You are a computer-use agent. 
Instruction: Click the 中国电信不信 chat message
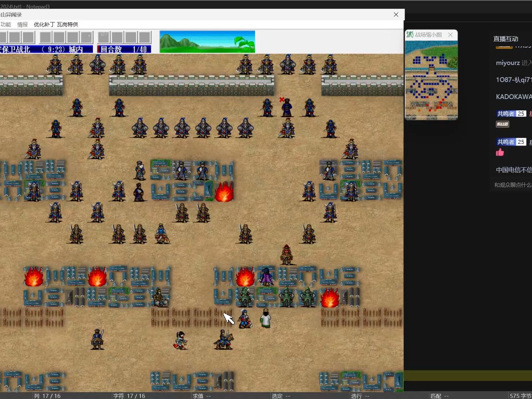point(514,170)
